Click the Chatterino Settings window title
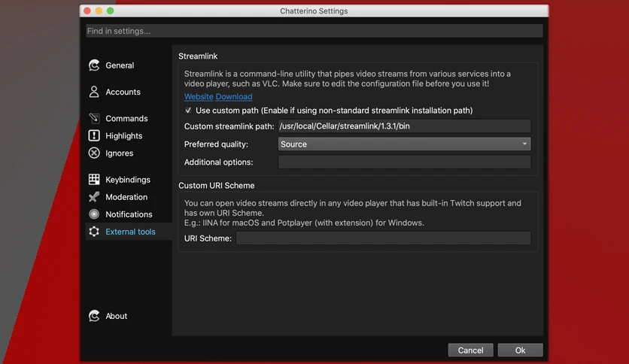This screenshot has width=629, height=364. click(x=314, y=11)
